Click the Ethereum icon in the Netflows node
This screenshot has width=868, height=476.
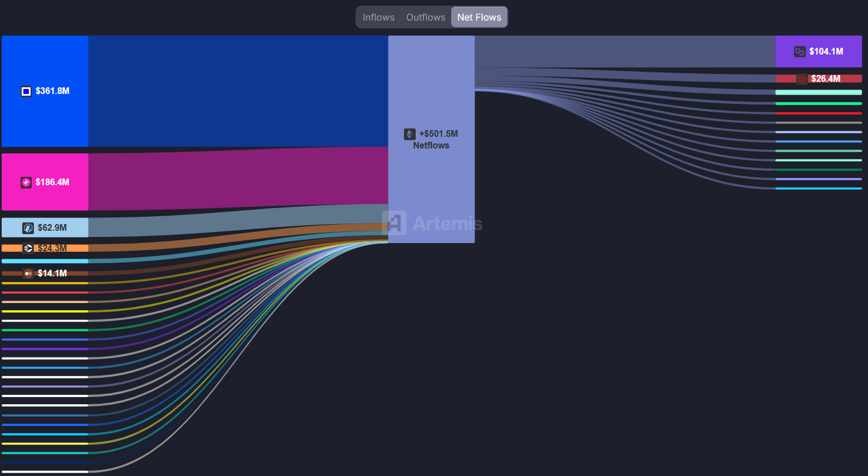pyautogui.click(x=410, y=134)
